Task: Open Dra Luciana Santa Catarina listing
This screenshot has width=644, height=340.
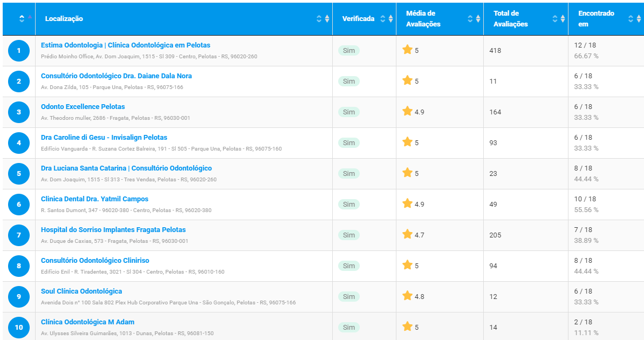Action: pos(127,168)
